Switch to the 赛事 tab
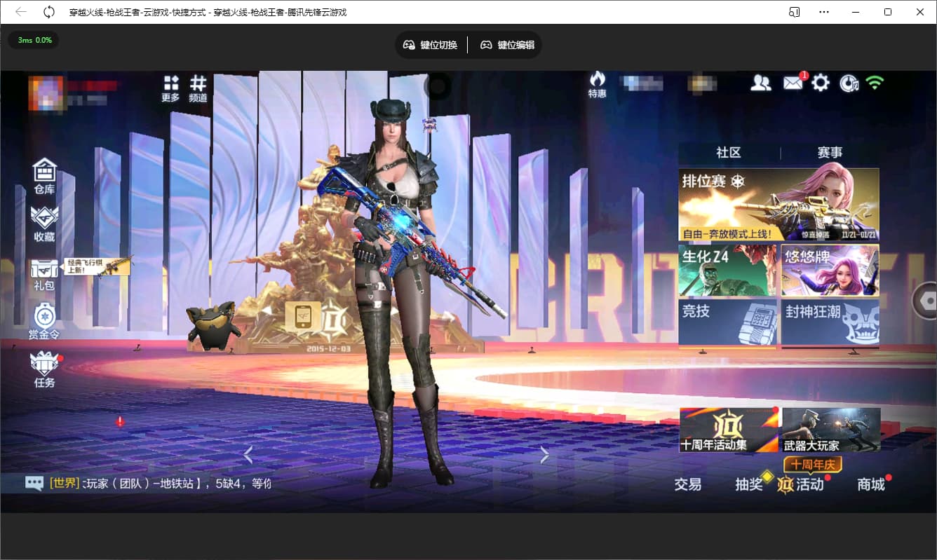Screen dimensions: 937x560 point(830,153)
